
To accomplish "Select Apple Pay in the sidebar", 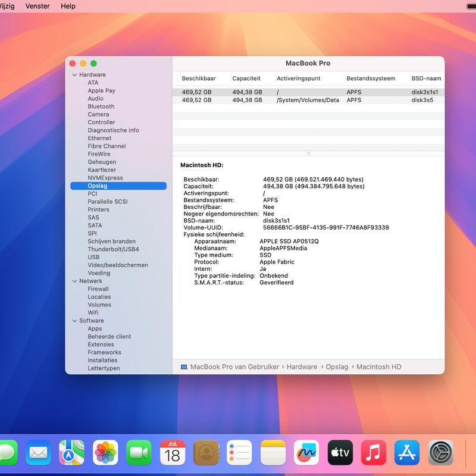I will pos(101,90).
